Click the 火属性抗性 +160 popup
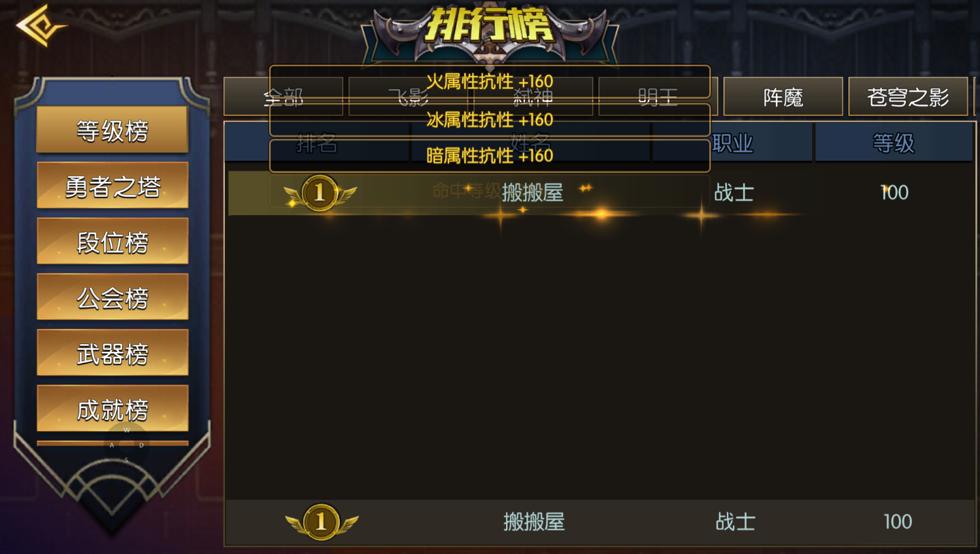The height and width of the screenshot is (554, 980). pyautogui.click(x=490, y=82)
